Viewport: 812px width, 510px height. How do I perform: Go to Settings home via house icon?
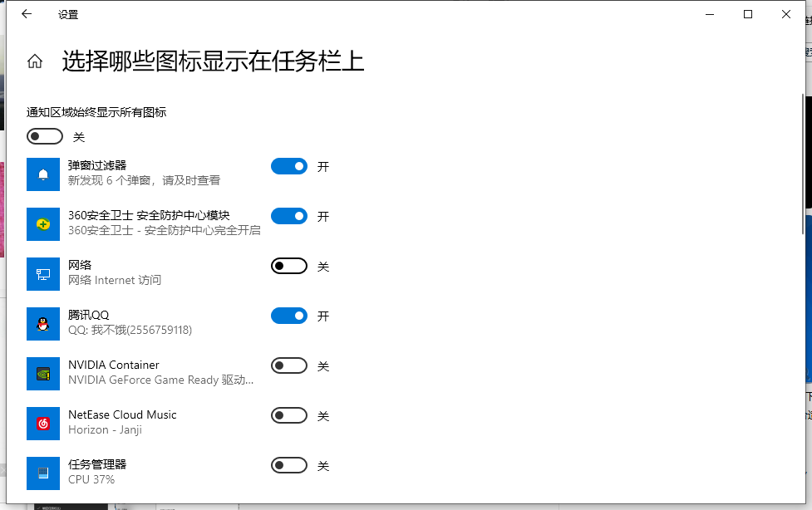pos(35,61)
